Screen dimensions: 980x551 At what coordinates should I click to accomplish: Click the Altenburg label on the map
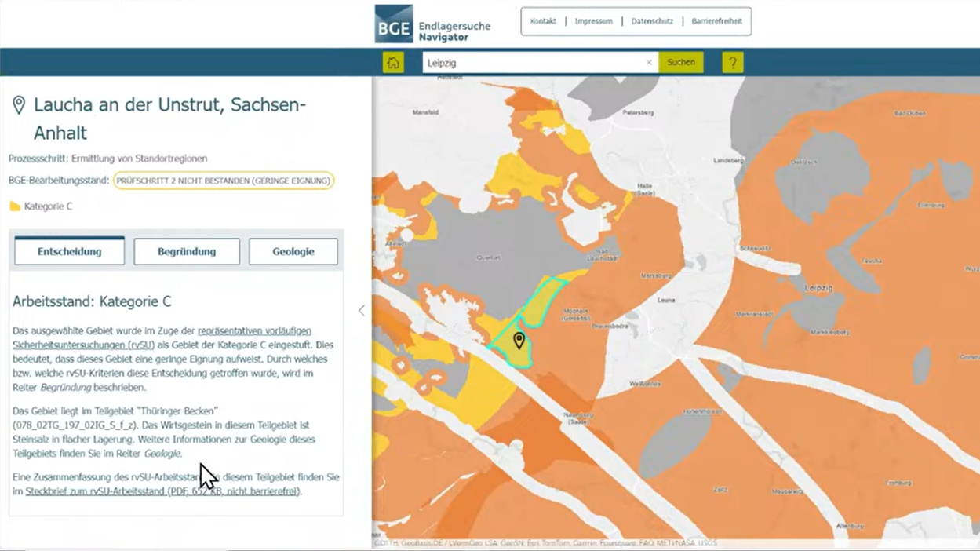[850, 526]
